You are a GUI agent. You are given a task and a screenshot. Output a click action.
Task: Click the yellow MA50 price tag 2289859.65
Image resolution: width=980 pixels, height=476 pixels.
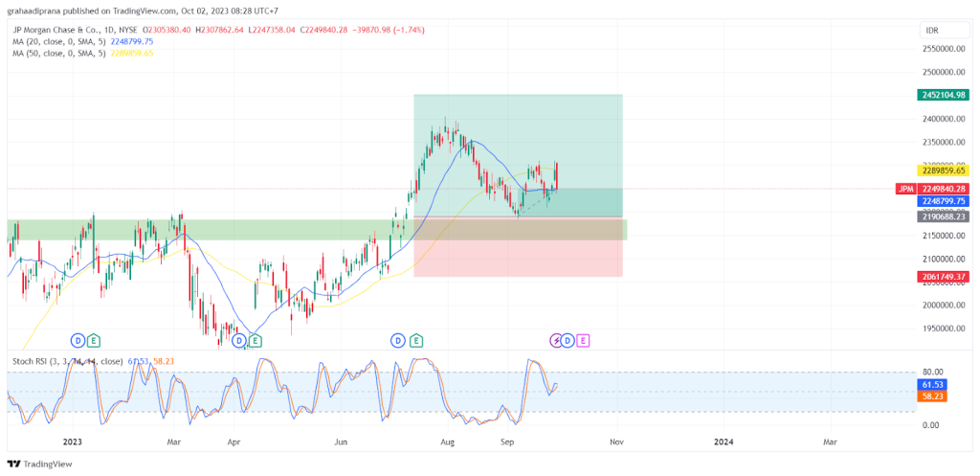click(x=943, y=170)
